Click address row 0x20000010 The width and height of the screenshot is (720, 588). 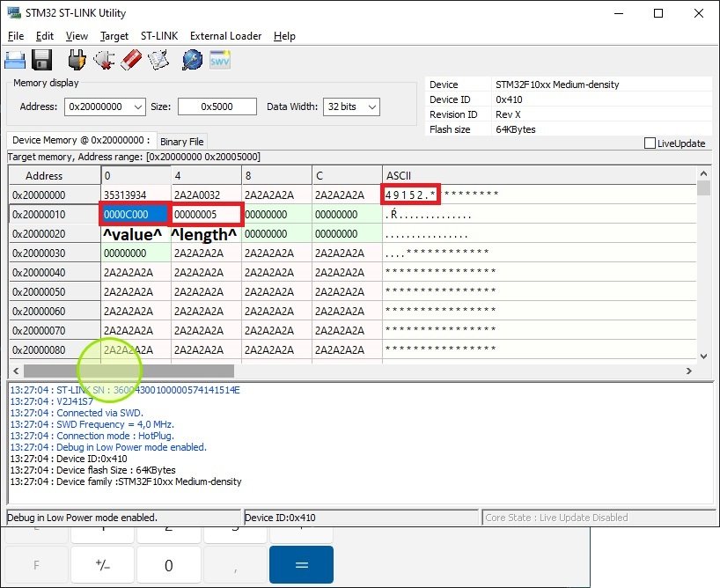click(x=55, y=215)
